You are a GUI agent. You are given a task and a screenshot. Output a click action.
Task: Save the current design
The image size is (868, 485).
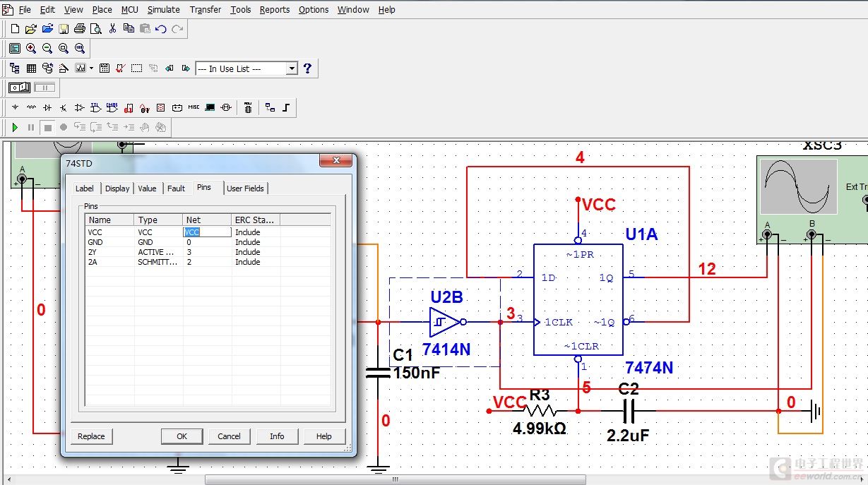point(64,29)
